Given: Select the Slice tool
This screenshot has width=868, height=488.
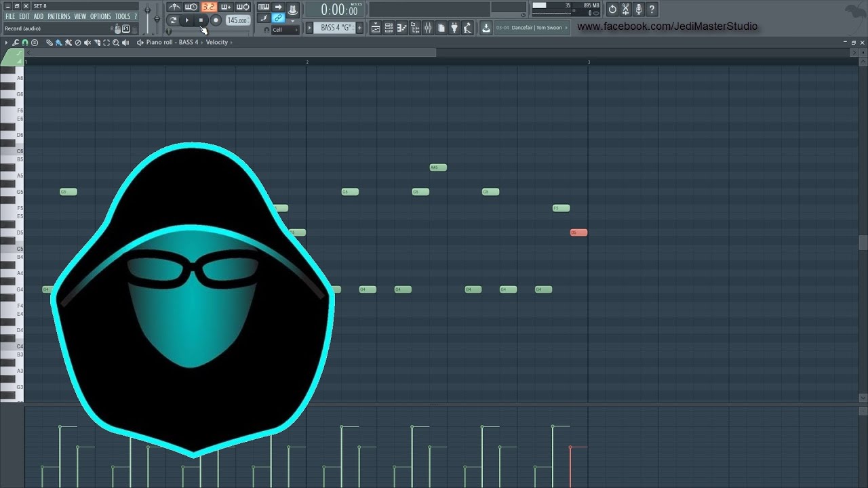Looking at the screenshot, I should click(97, 42).
